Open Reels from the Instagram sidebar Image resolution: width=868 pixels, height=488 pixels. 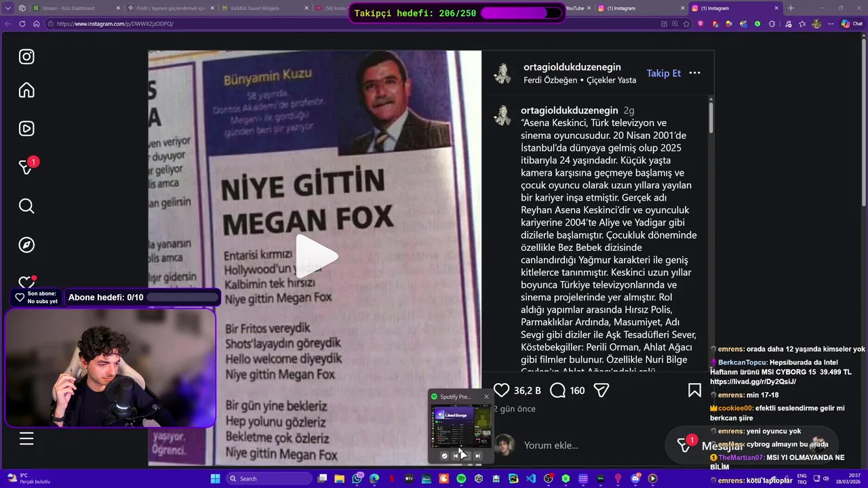pos(26,129)
